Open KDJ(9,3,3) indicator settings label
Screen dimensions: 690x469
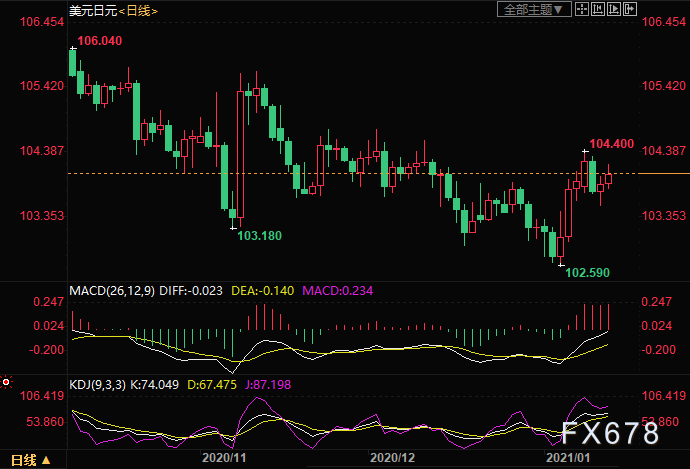pos(98,385)
